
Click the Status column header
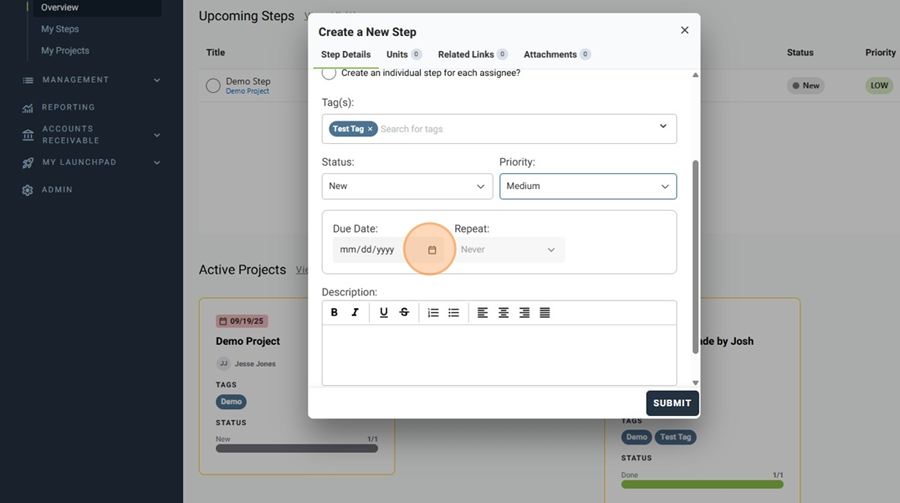(x=800, y=52)
